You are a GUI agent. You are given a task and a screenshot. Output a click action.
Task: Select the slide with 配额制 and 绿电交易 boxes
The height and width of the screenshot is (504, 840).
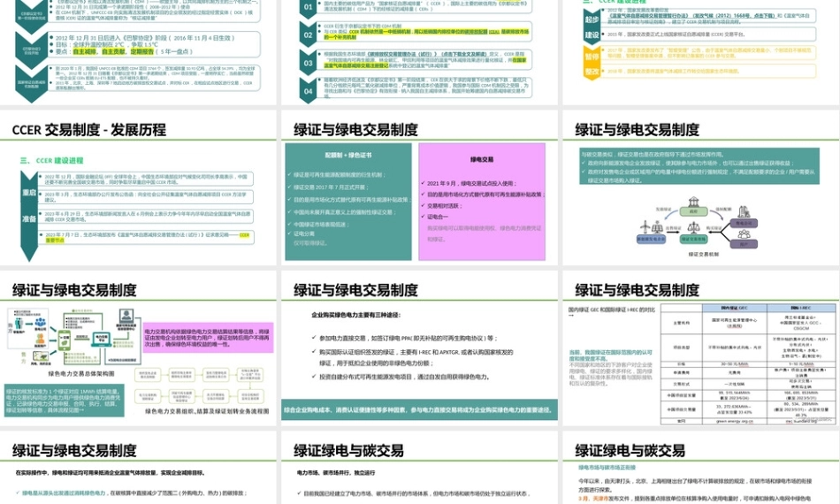pyautogui.click(x=419, y=187)
